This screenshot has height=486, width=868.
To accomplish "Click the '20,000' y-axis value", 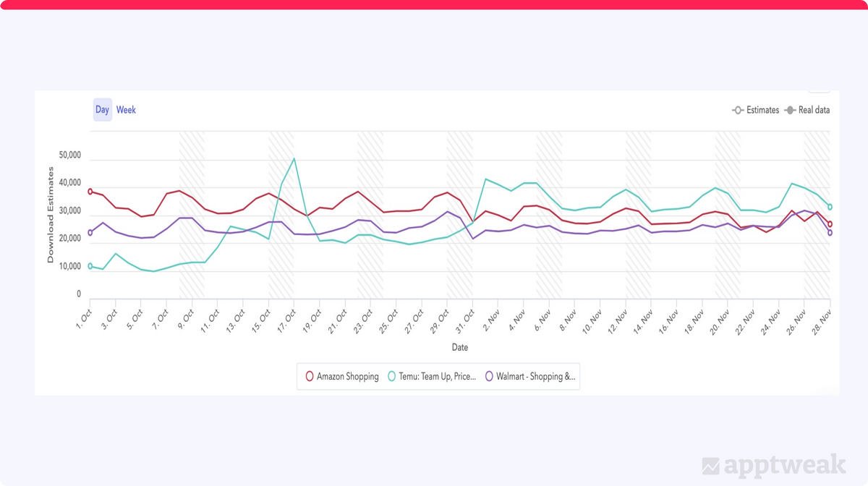I will coord(70,239).
